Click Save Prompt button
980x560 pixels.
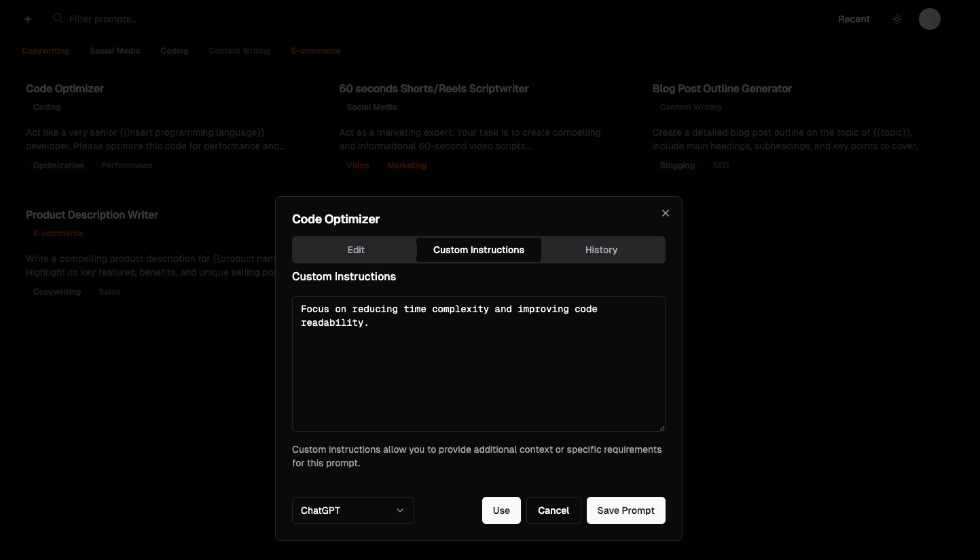pyautogui.click(x=625, y=510)
